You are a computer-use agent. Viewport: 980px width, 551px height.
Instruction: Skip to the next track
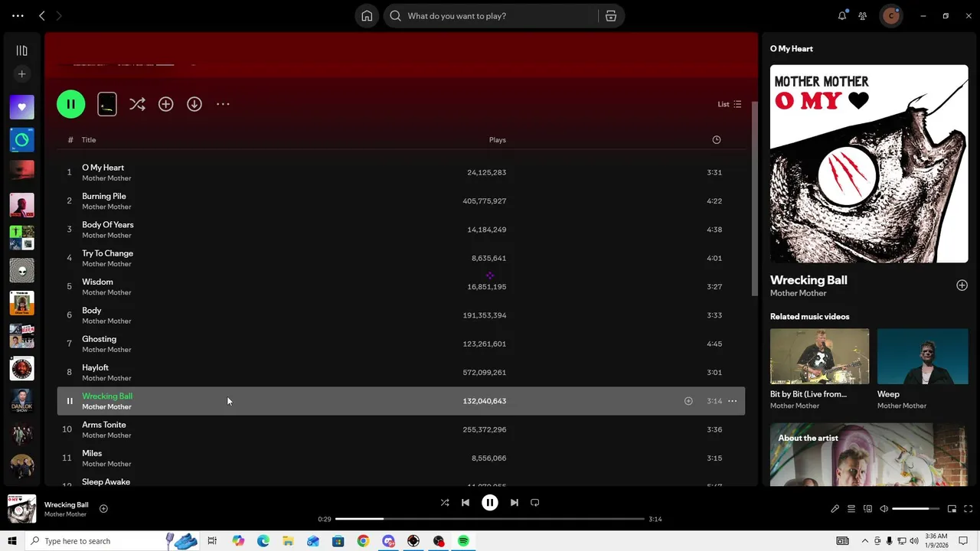(x=514, y=503)
